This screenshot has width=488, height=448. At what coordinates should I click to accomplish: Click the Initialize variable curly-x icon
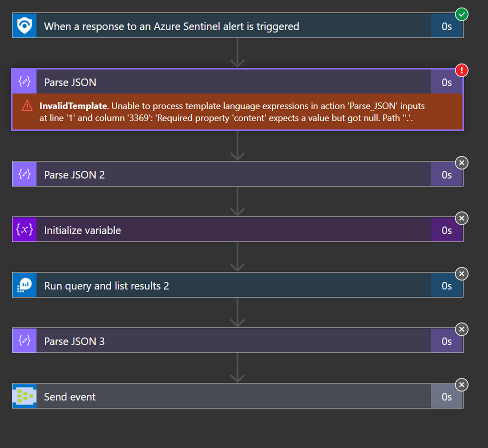tap(23, 229)
